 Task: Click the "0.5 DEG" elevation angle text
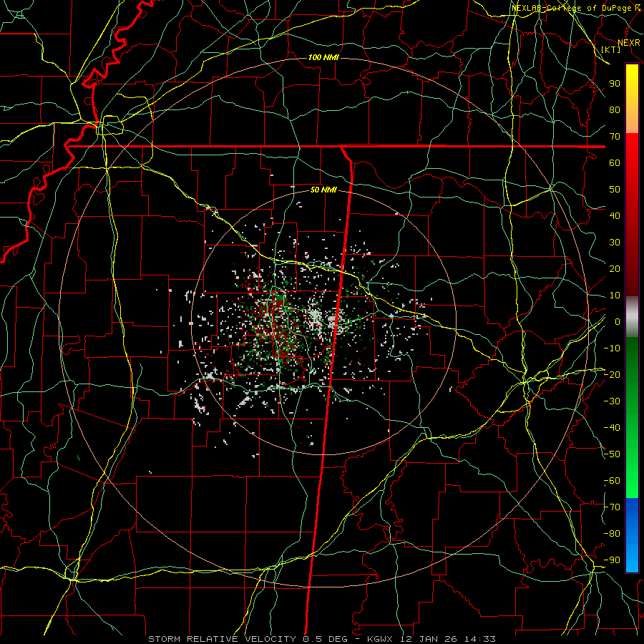(x=326, y=639)
